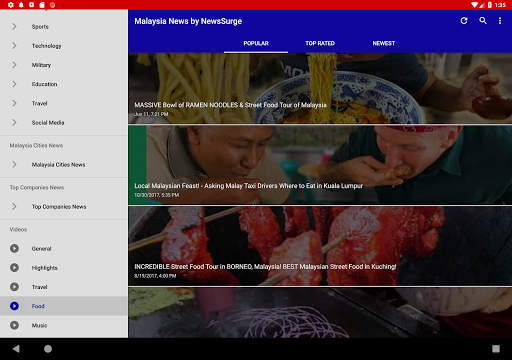This screenshot has height=360, width=512.
Task: Expand the Malaysia Cities News chevron
Action: point(14,164)
